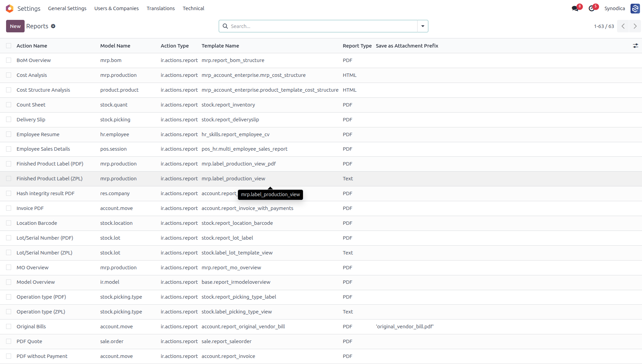Tick the Location Barcode row checkbox

pyautogui.click(x=9, y=223)
